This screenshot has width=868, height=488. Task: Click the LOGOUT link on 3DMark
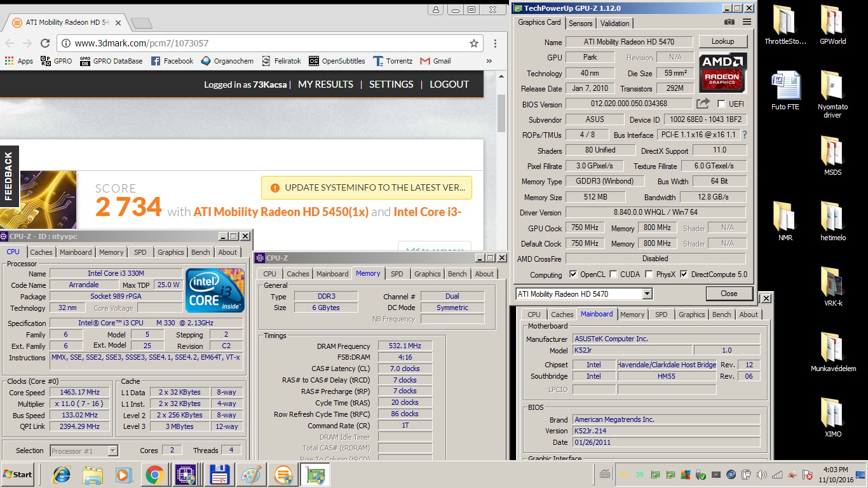click(449, 84)
